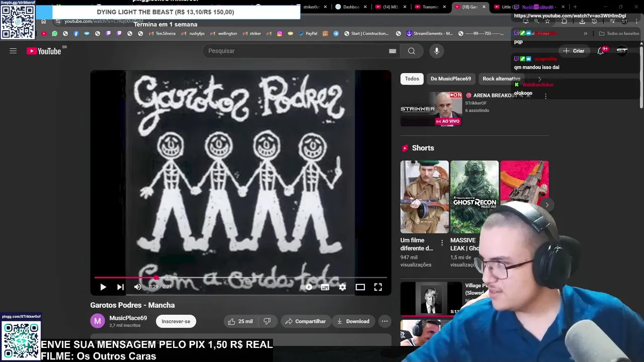Open the STrikkerOF channel name
This screenshot has width=644, height=362.
click(475, 103)
